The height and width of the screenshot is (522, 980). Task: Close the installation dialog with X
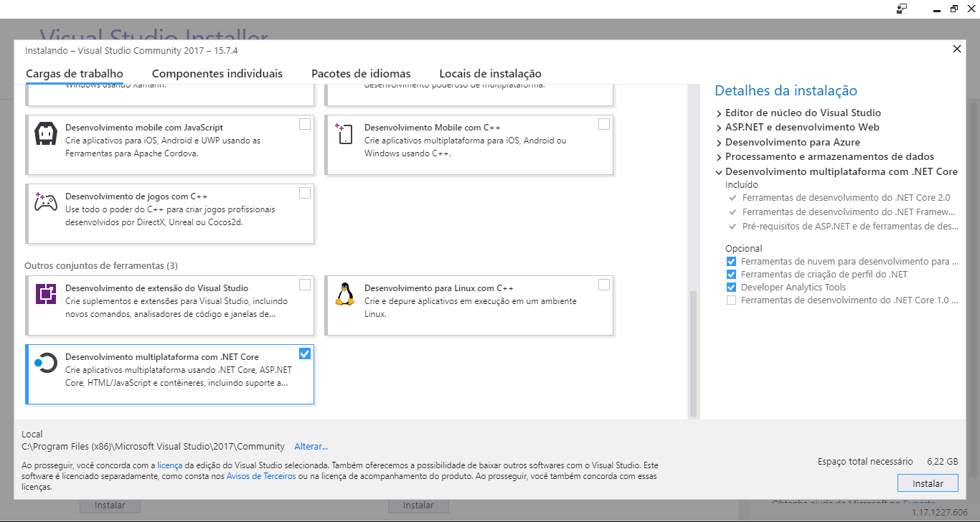coord(956,49)
